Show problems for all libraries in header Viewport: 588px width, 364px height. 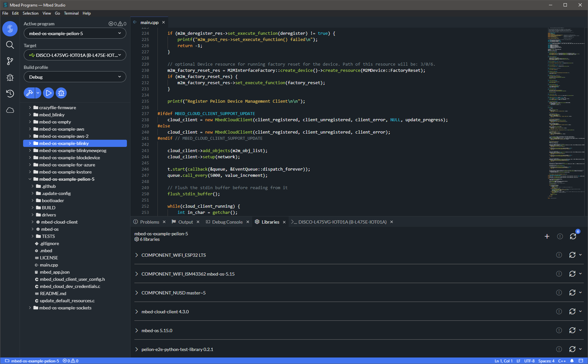(x=560, y=236)
